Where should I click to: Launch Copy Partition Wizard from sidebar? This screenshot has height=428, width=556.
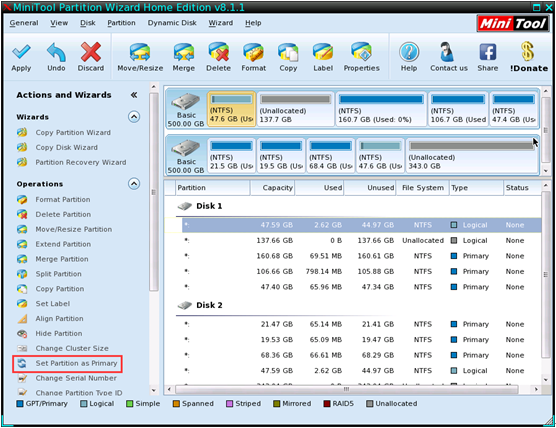pyautogui.click(x=73, y=132)
